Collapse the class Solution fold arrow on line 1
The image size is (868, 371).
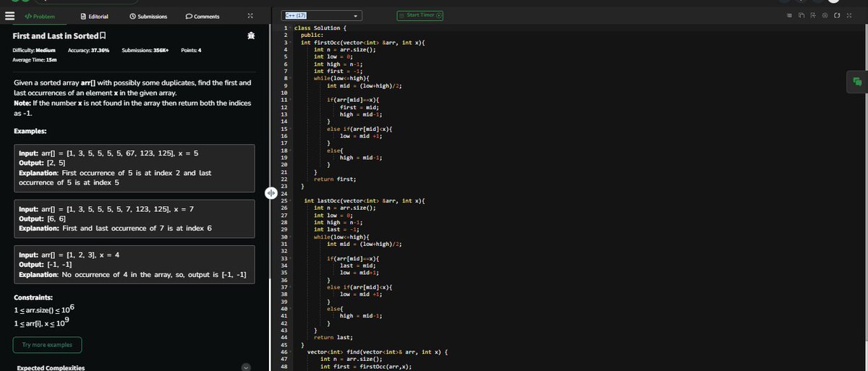click(290, 27)
